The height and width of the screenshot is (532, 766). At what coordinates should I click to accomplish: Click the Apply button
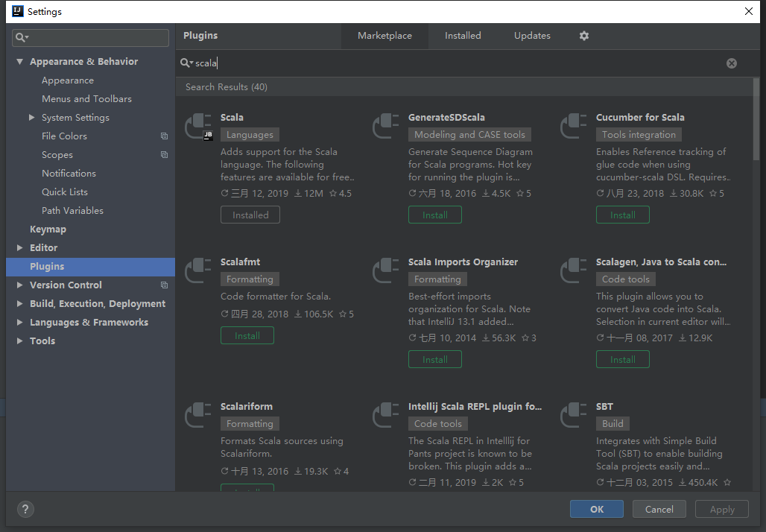click(x=722, y=509)
